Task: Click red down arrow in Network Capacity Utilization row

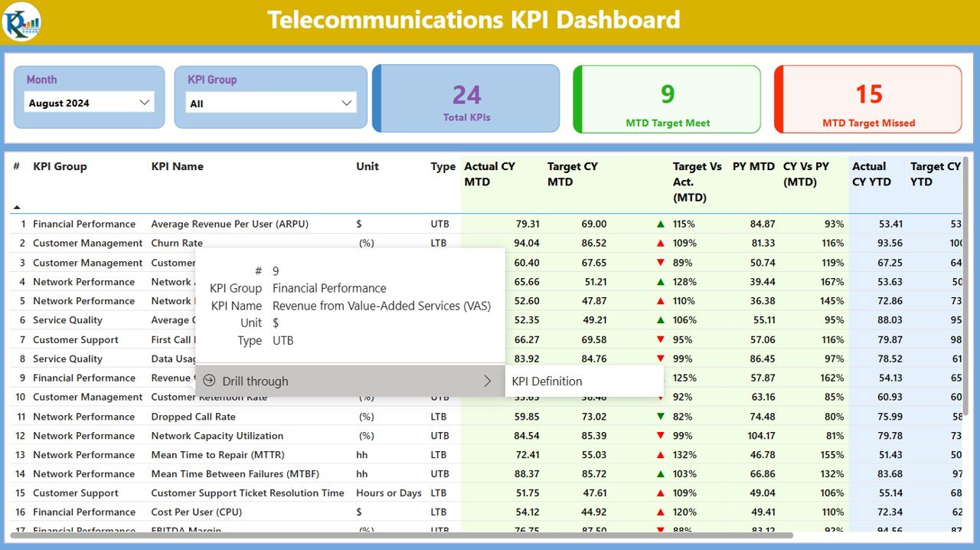Action: tap(660, 436)
